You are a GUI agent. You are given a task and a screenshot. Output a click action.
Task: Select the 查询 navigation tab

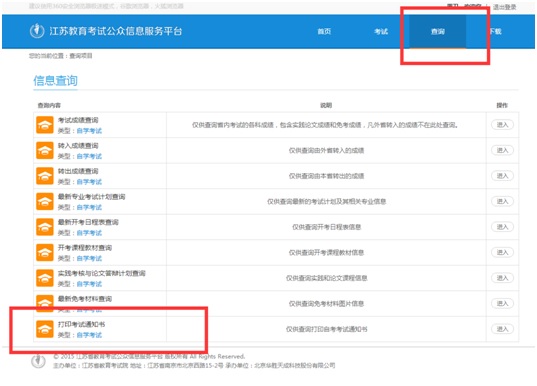tap(438, 32)
